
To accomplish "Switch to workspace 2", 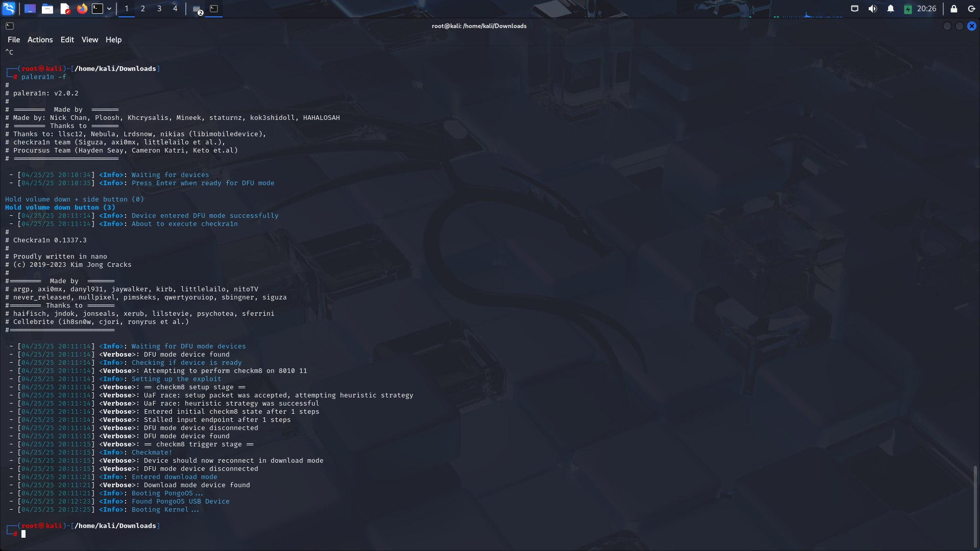I will tap(143, 9).
